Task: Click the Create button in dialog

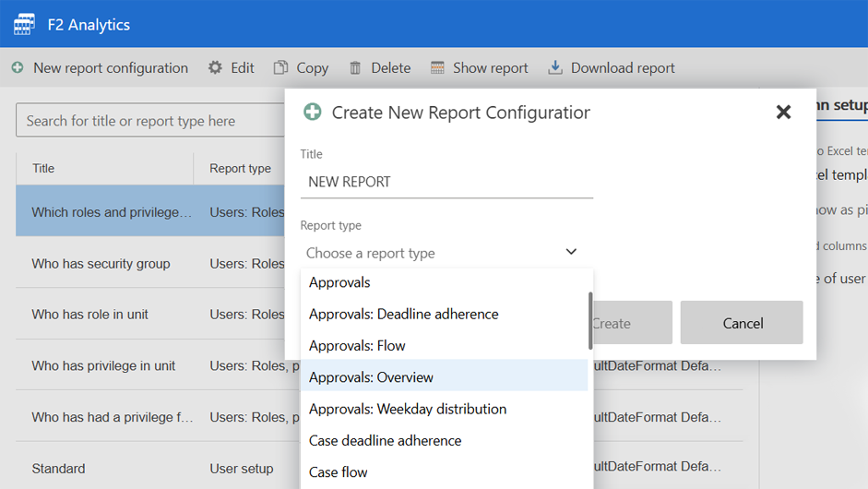Action: 632,323
